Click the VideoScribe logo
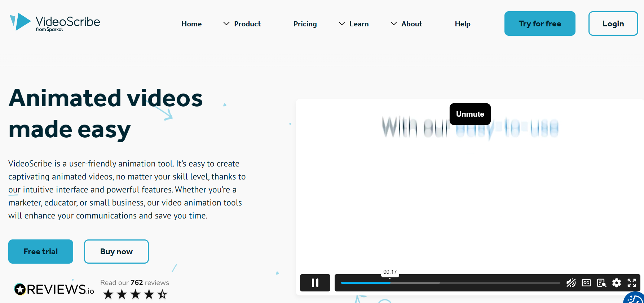Viewport: 644px width, 303px height. tap(55, 22)
